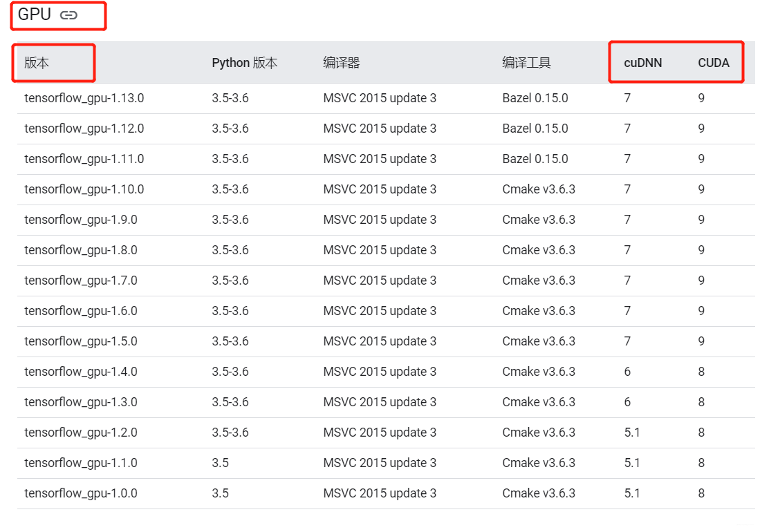The width and height of the screenshot is (760, 532).
Task: Select the 编译器 column header
Action: (342, 63)
